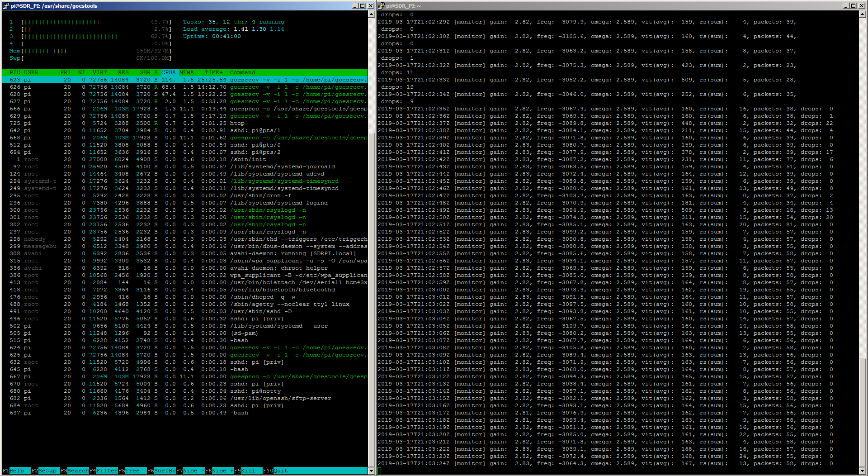The image size is (868, 476).
Task: Select the -bash row with PID 697
Action: [185, 413]
